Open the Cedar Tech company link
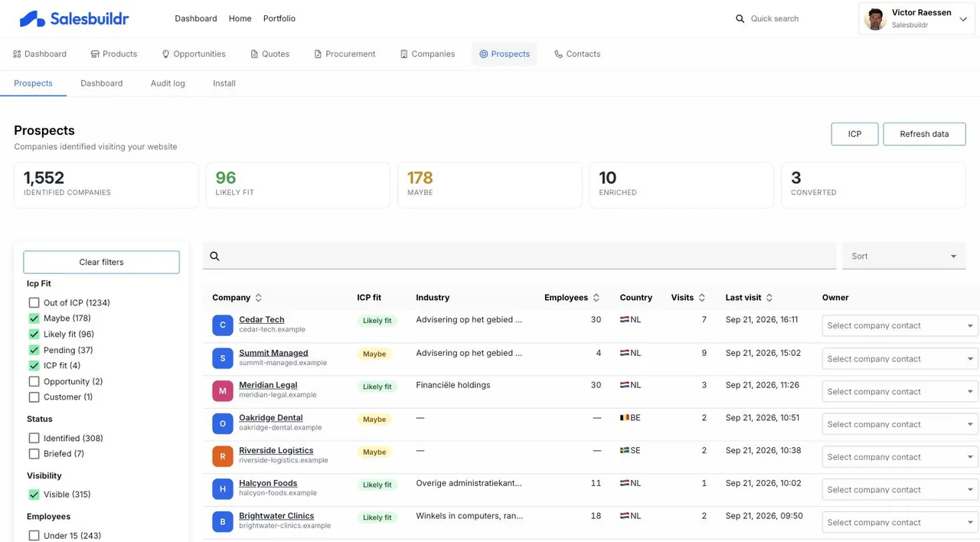The height and width of the screenshot is (542, 980). tap(261, 320)
